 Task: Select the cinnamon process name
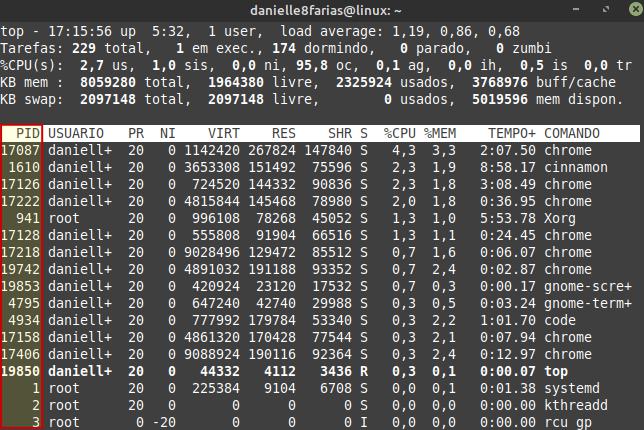576,166
